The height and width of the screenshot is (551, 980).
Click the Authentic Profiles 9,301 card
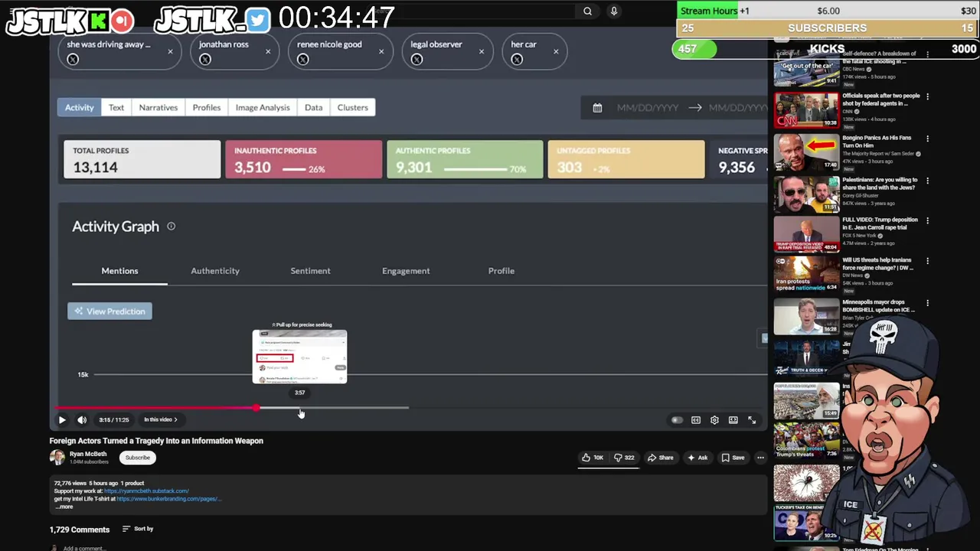[465, 159]
